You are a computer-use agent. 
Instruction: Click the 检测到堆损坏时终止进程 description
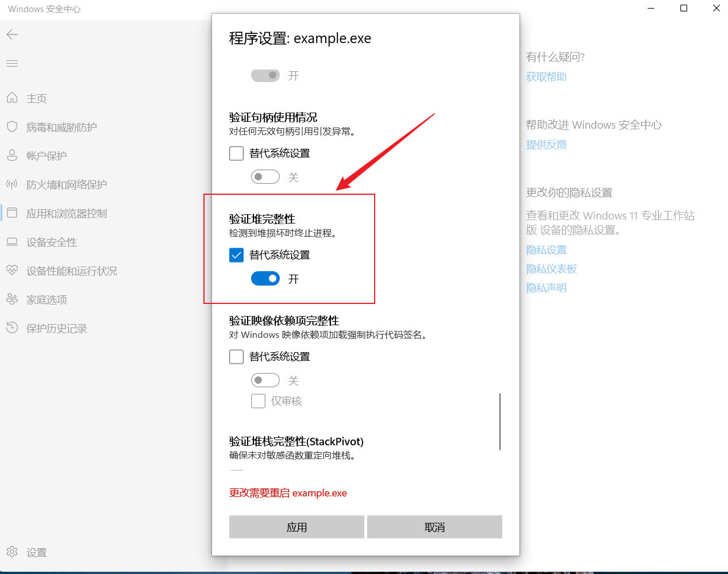[x=284, y=233]
